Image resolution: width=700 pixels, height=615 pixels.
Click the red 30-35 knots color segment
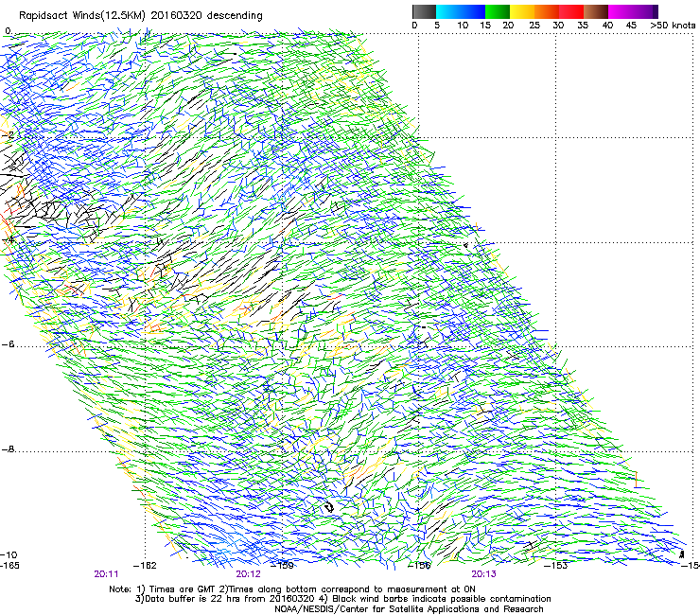[571, 11]
